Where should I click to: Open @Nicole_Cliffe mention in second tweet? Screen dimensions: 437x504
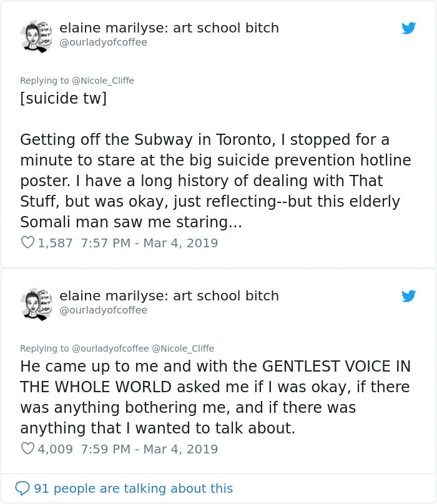pos(183,348)
